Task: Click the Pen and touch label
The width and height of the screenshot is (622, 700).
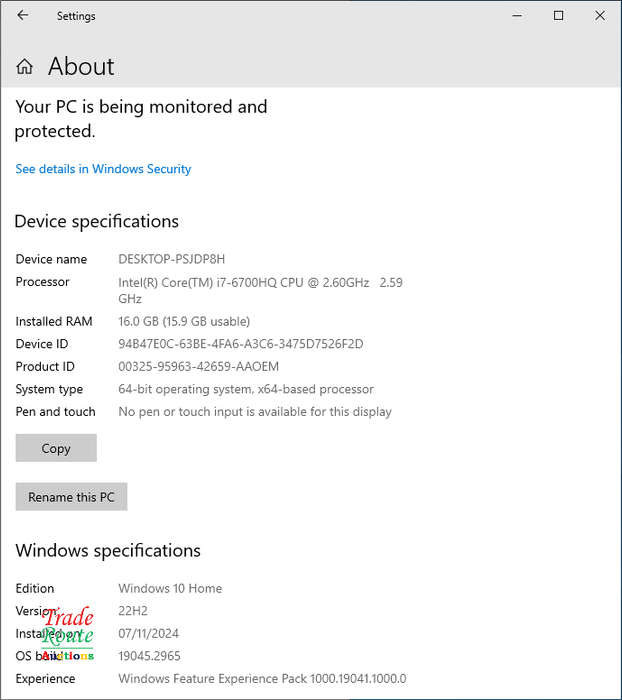Action: coord(55,412)
